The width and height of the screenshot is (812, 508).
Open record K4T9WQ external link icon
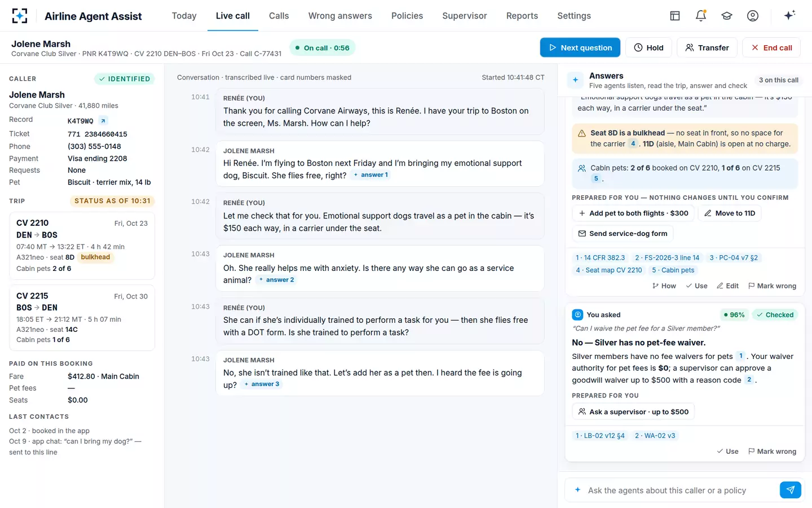103,120
